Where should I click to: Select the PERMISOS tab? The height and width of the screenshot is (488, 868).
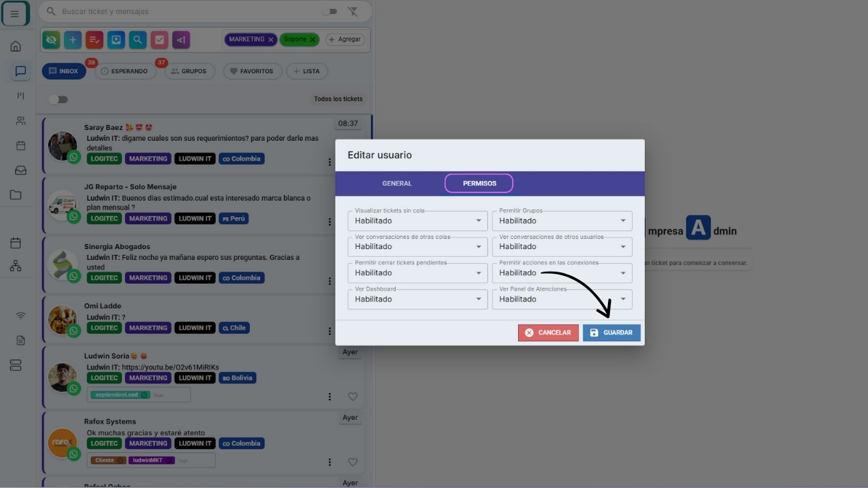(x=479, y=184)
